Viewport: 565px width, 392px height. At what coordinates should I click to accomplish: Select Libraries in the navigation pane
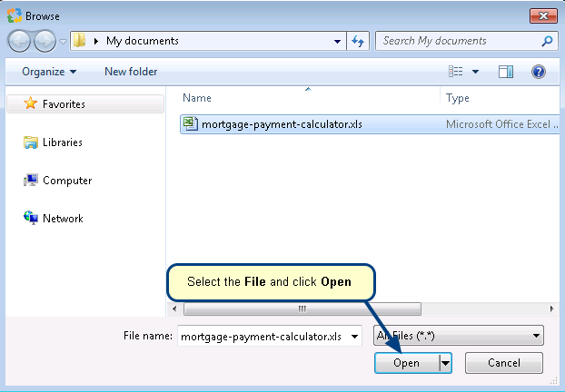[x=62, y=142]
